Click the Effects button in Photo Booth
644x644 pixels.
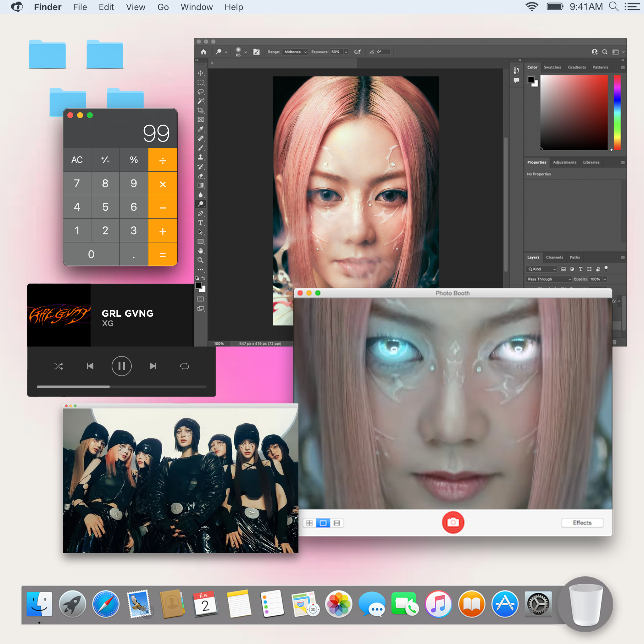582,523
